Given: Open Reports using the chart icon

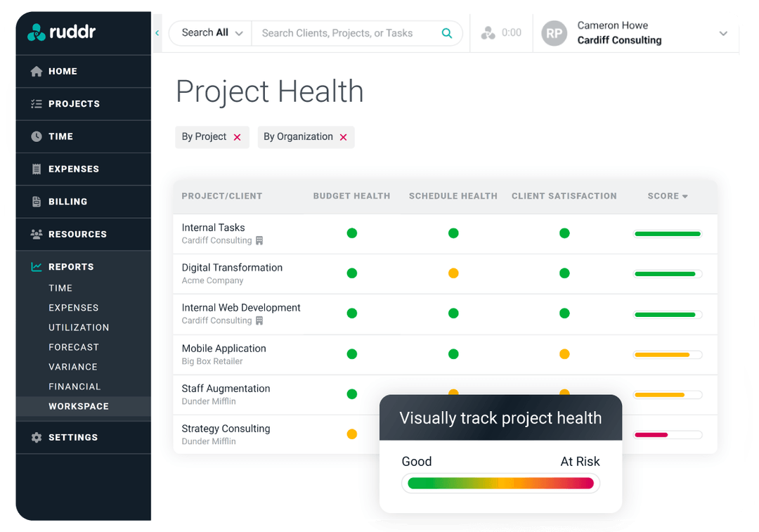Looking at the screenshot, I should tap(35, 266).
